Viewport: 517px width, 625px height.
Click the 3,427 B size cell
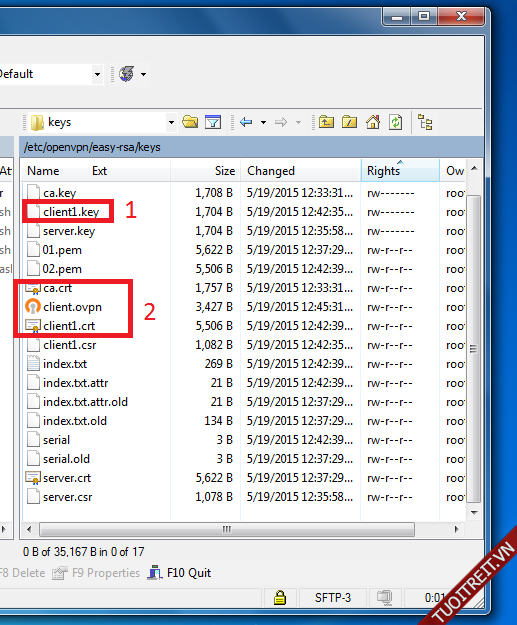214,307
